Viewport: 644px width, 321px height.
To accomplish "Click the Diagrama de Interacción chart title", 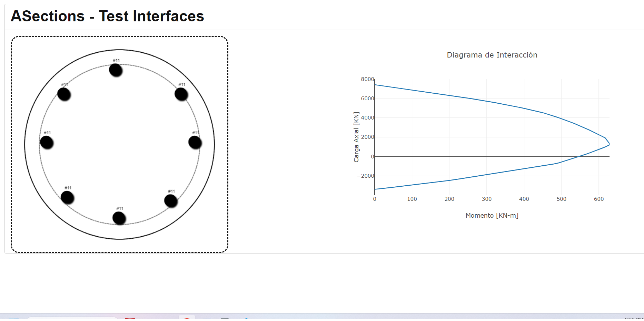I will (x=492, y=55).
